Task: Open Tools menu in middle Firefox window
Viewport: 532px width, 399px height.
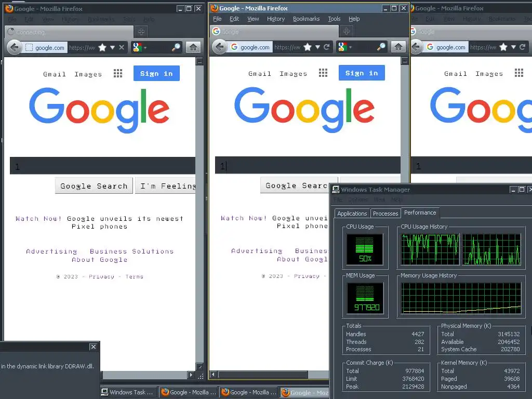Action: (x=334, y=19)
